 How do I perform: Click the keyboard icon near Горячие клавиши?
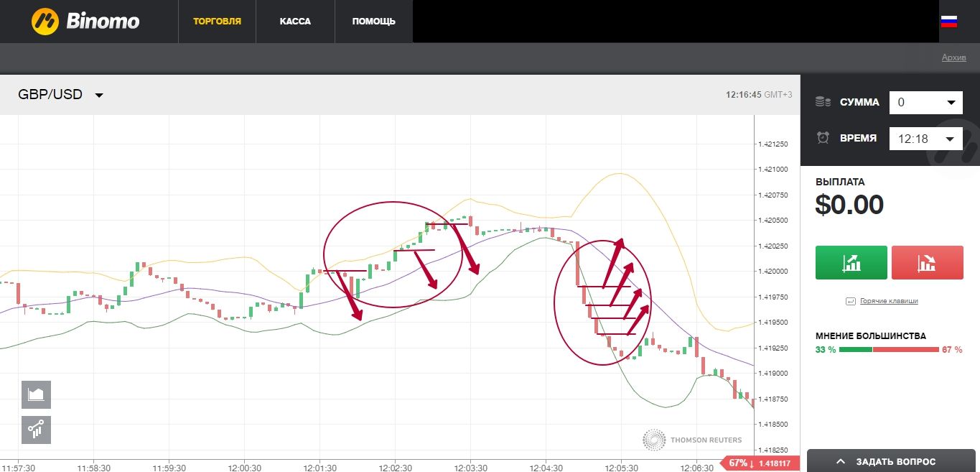[x=851, y=301]
